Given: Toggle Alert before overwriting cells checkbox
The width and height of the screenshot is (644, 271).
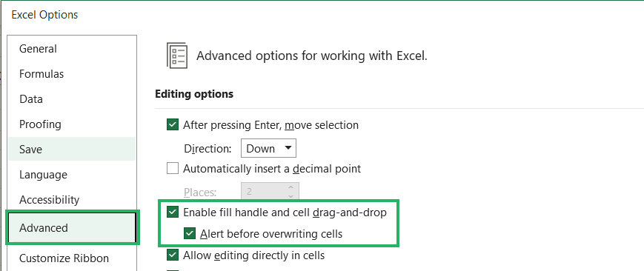Looking at the screenshot, I should [x=189, y=234].
